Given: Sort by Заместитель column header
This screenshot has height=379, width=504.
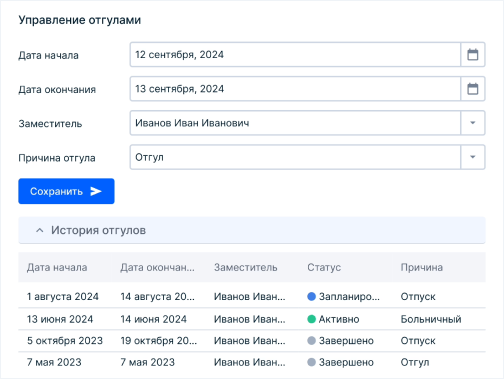Looking at the screenshot, I should pyautogui.click(x=246, y=267).
